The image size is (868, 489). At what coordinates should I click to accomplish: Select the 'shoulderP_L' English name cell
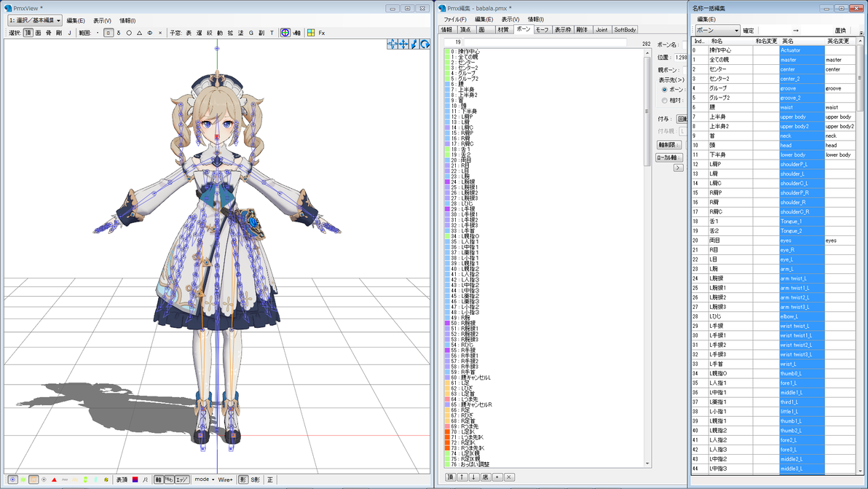(x=802, y=165)
